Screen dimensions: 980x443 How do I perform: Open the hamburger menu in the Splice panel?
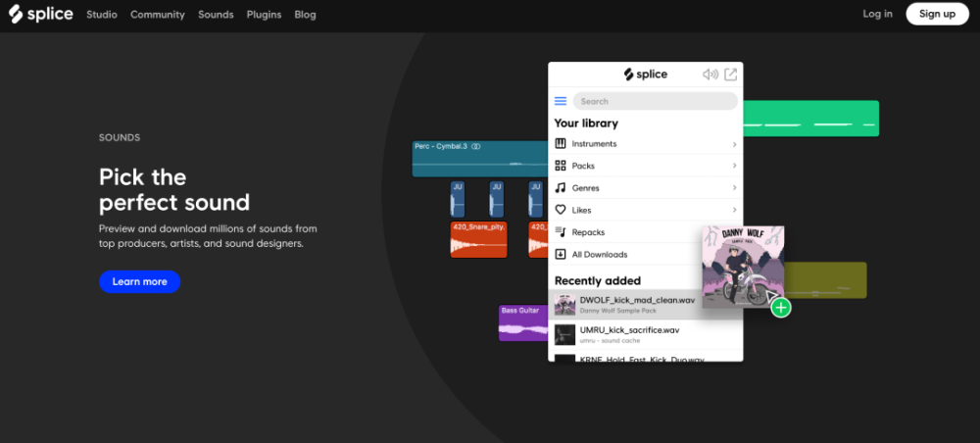point(561,101)
